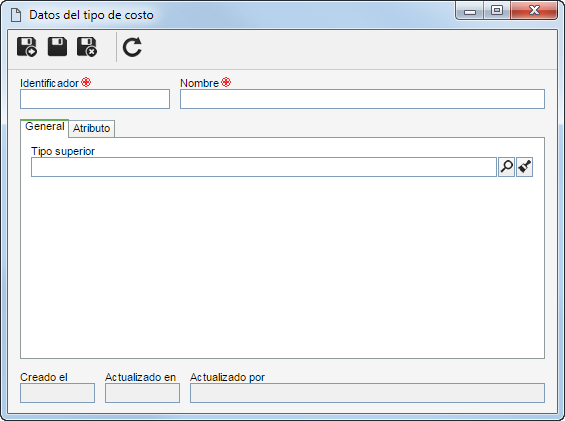
Task: Close the Datos del tipo de costo window
Action: [x=534, y=11]
